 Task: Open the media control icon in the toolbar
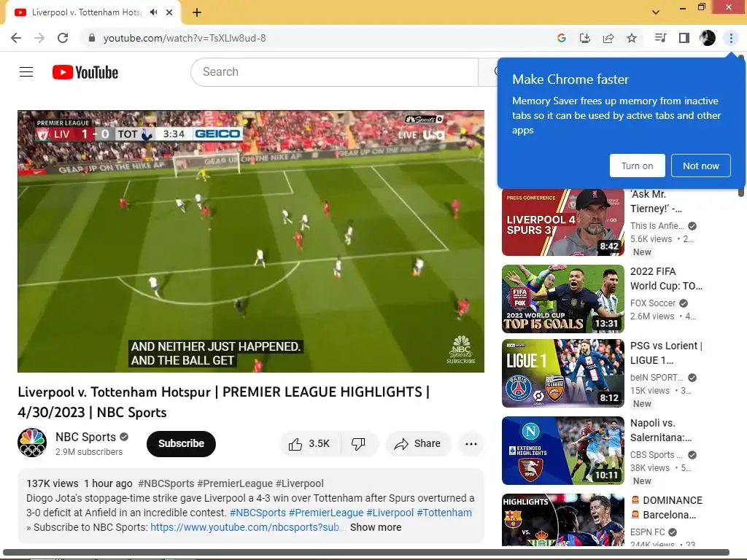tap(660, 38)
